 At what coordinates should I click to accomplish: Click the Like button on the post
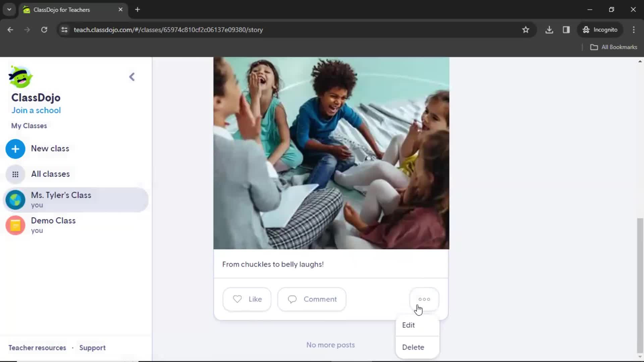[x=247, y=299]
